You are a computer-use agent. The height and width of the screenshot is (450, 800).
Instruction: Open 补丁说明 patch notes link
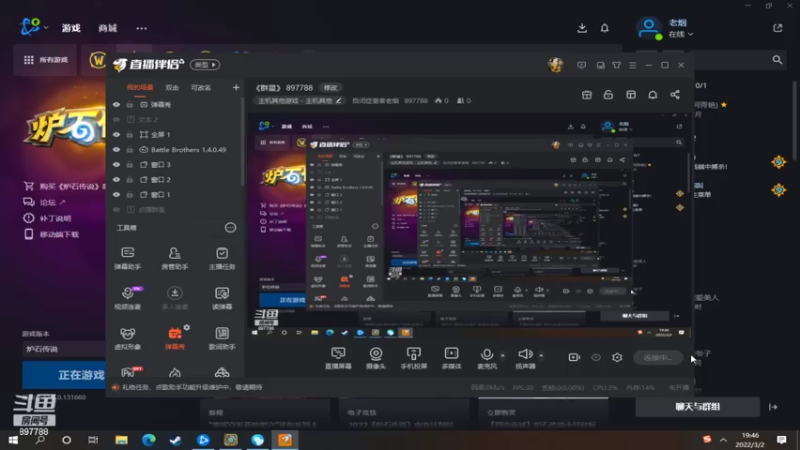[x=47, y=218]
